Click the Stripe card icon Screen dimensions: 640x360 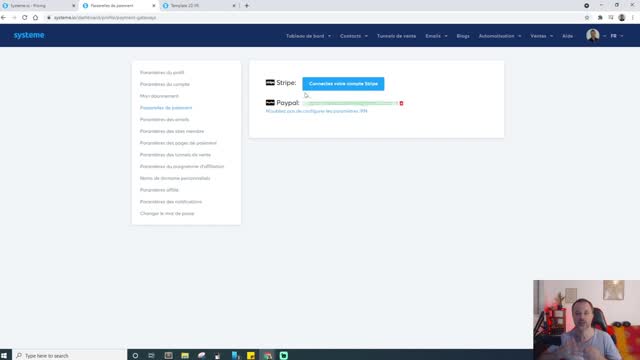click(x=270, y=82)
